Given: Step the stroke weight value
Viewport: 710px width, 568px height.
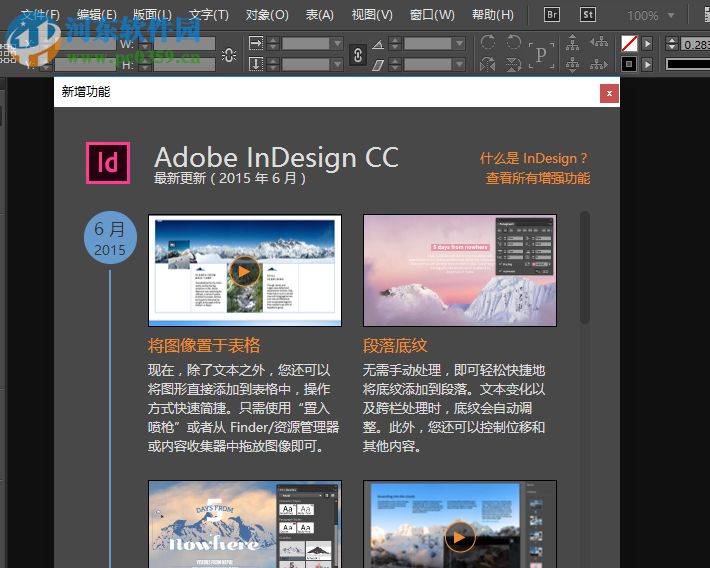Looking at the screenshot, I should [672, 43].
